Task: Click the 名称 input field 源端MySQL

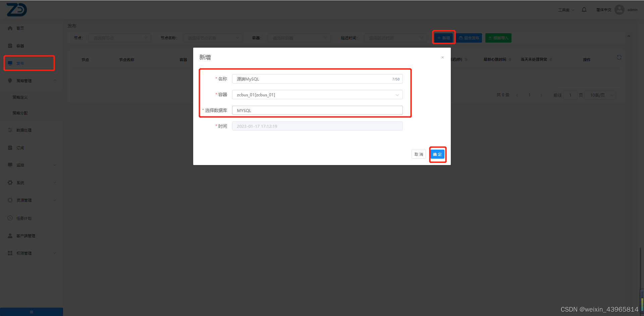Action: [x=317, y=79]
